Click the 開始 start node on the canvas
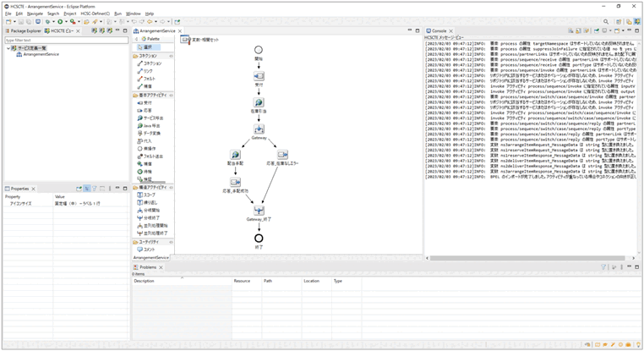Image resolution: width=644 pixels, height=351 pixels. coord(259,51)
